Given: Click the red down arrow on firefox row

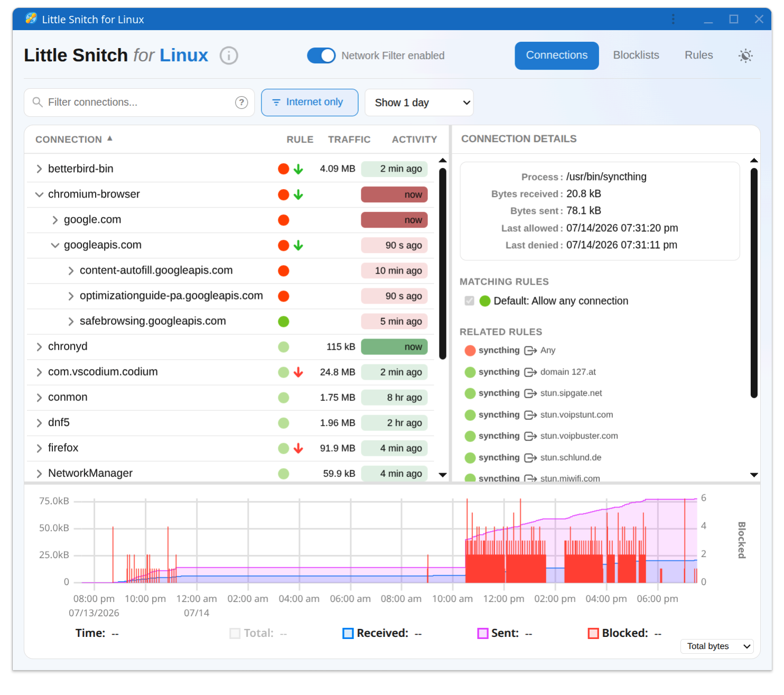Looking at the screenshot, I should point(298,448).
